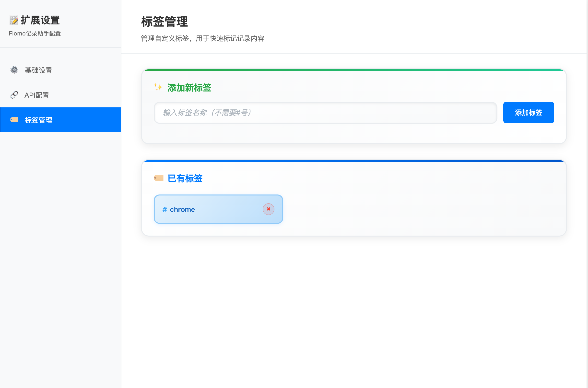The image size is (588, 388).
Task: Focus the 输入标签名称 input field
Action: pyautogui.click(x=325, y=113)
